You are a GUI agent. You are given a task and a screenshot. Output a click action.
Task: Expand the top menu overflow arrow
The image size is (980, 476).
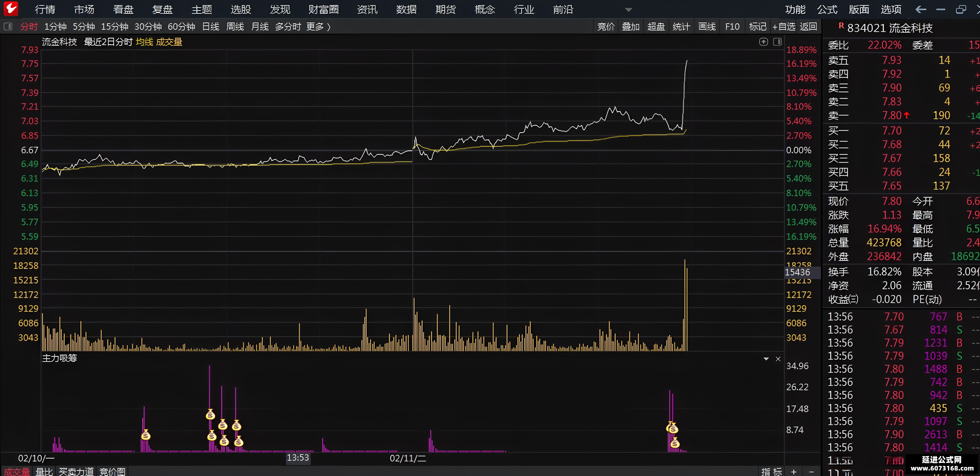point(629,10)
